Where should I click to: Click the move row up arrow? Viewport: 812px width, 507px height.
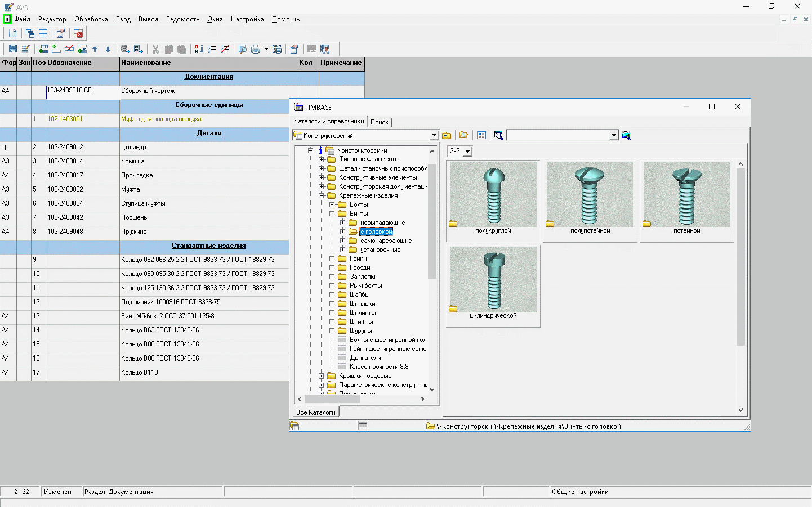point(95,49)
